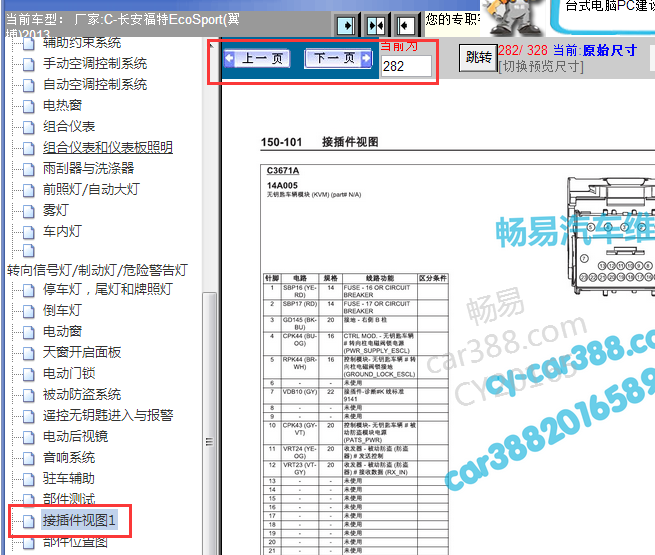Click the page number field showing 282
Viewport: 655px width, 555px height.
pos(406,66)
